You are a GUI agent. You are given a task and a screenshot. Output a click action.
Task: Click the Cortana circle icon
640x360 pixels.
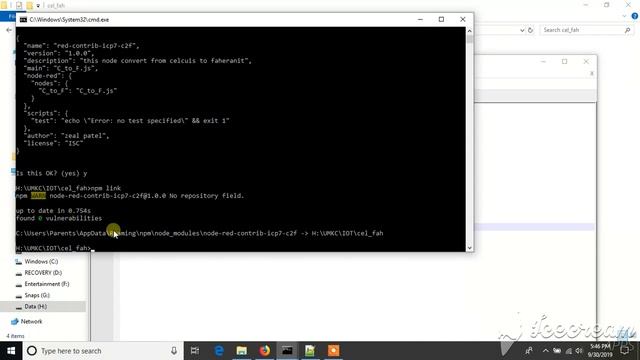click(x=32, y=351)
